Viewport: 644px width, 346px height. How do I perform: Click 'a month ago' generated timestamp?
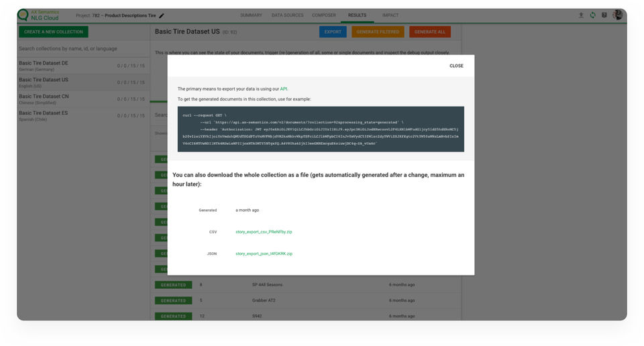[x=248, y=210]
